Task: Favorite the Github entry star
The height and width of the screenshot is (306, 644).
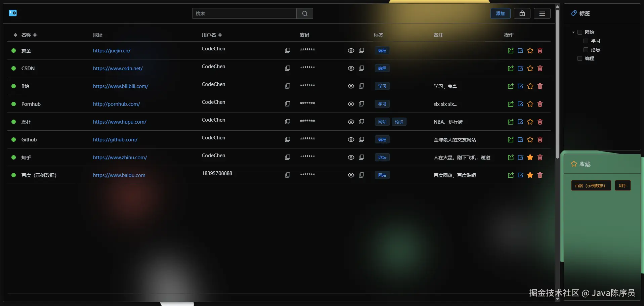Action: point(530,139)
